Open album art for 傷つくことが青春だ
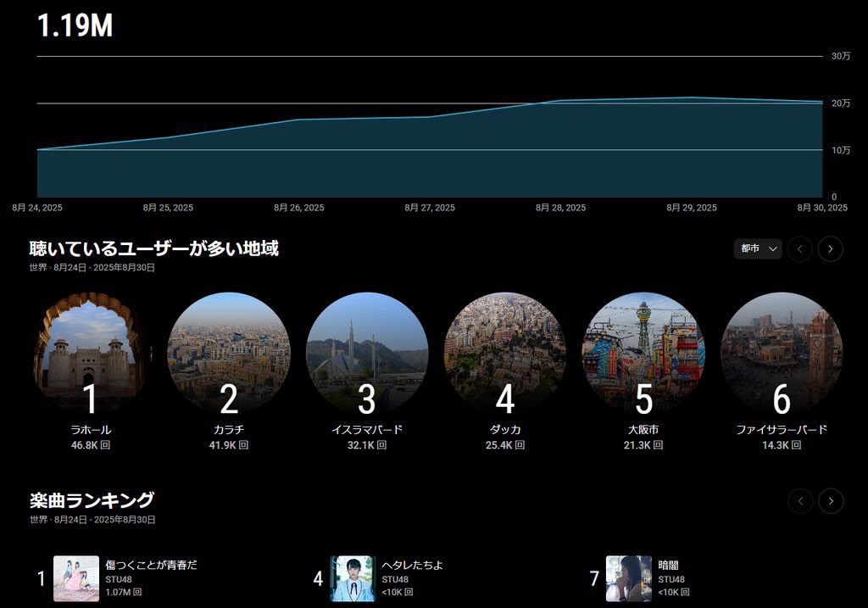868x608 pixels. pos(76,578)
